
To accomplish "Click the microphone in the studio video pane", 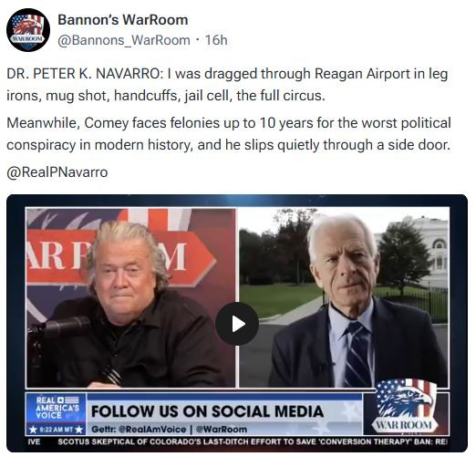I will click(59, 327).
